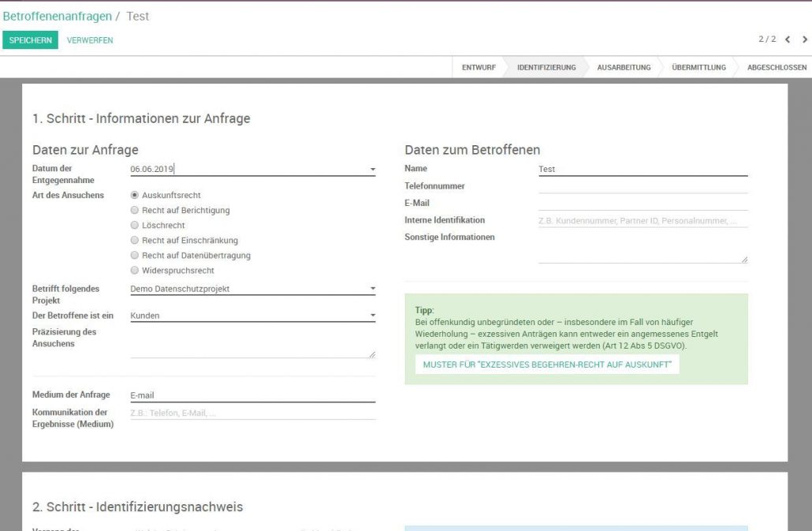Choose the Löschrecht radio option

[135, 226]
